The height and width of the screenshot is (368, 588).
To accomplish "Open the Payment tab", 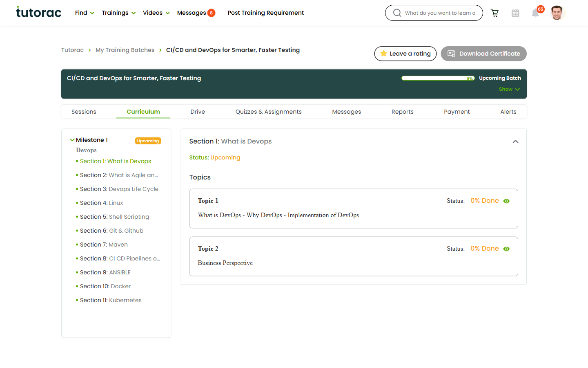I will point(457,112).
